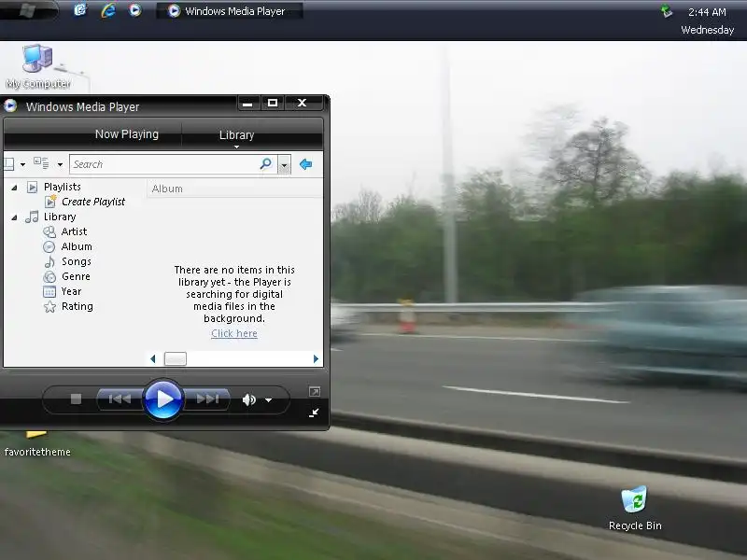Click the Windows Media Player title bar icon
The height and width of the screenshot is (560, 747).
pyautogui.click(x=10, y=105)
